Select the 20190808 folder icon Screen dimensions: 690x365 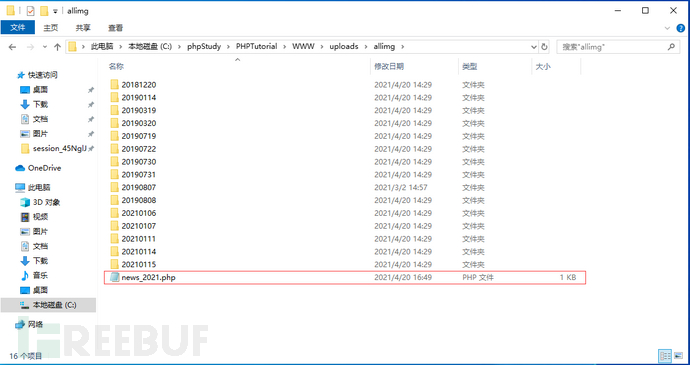[x=114, y=200]
